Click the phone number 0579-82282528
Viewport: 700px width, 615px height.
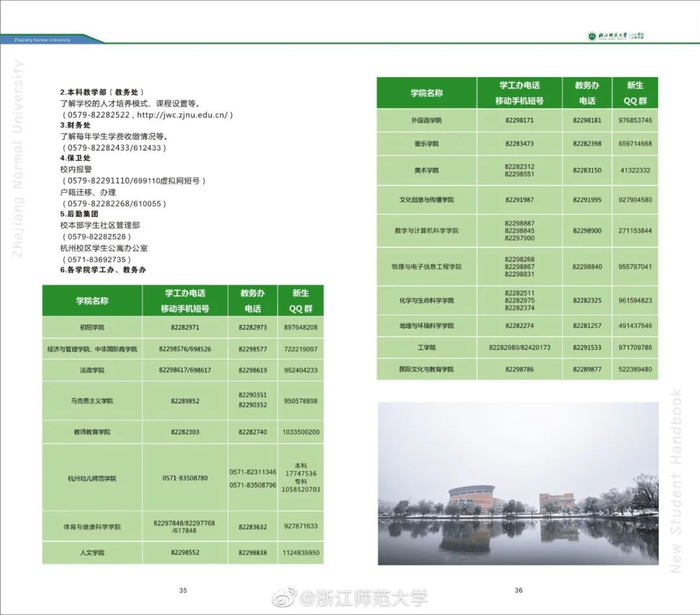point(96,237)
